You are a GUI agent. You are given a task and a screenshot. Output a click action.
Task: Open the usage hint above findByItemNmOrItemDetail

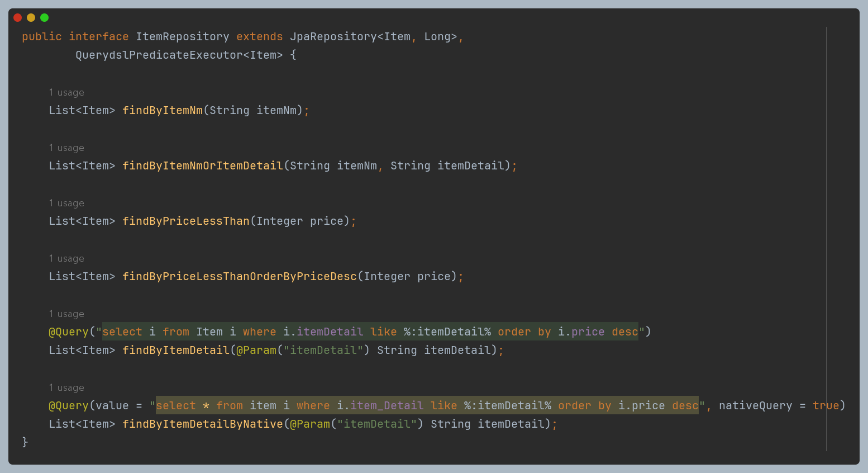pos(66,148)
